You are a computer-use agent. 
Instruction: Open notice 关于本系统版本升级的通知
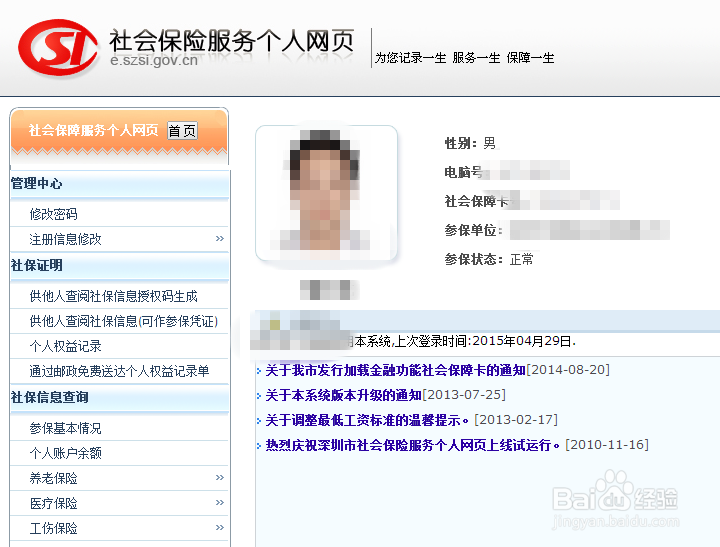click(343, 395)
